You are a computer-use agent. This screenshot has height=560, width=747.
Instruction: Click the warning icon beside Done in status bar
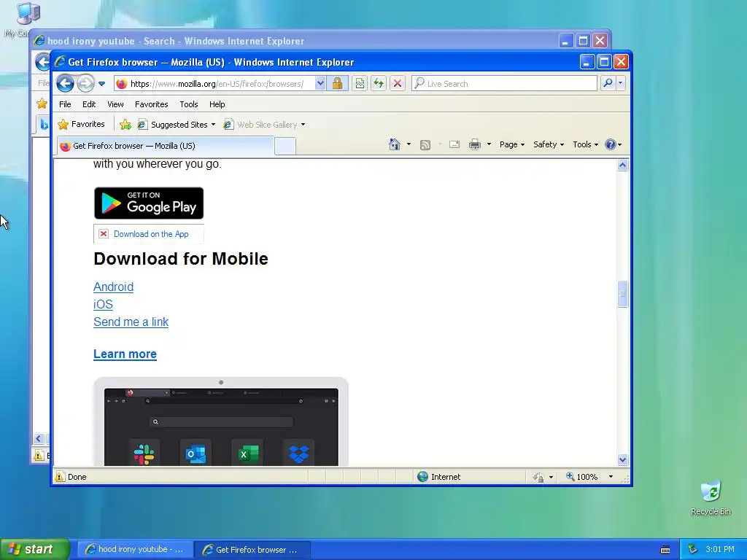pos(60,477)
